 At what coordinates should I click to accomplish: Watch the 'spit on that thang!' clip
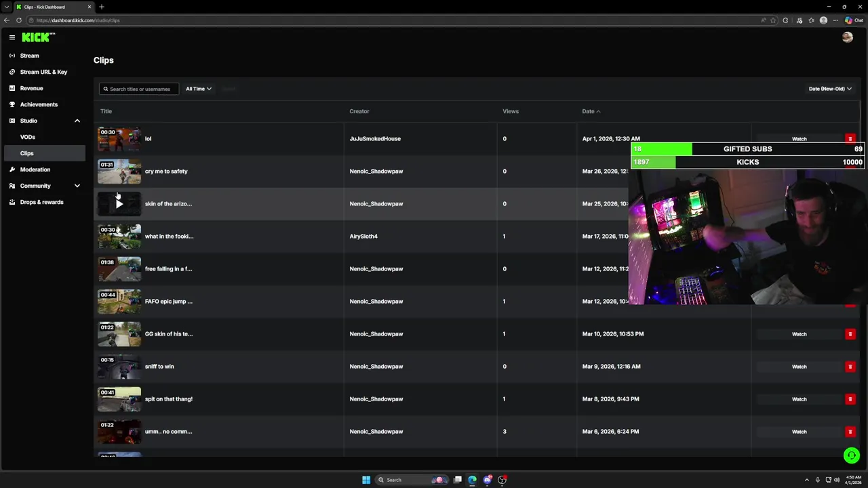(800, 399)
